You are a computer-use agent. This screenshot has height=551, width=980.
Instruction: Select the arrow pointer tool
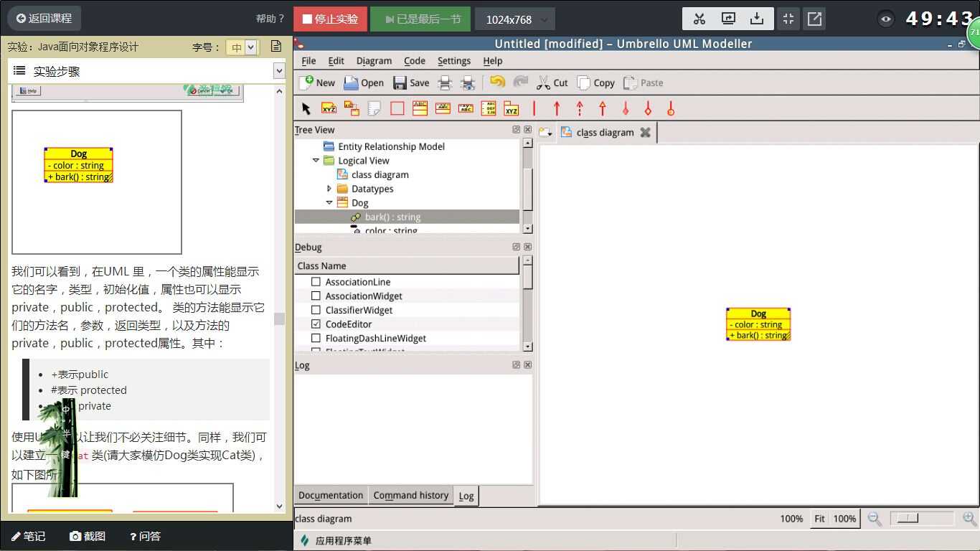coord(306,108)
